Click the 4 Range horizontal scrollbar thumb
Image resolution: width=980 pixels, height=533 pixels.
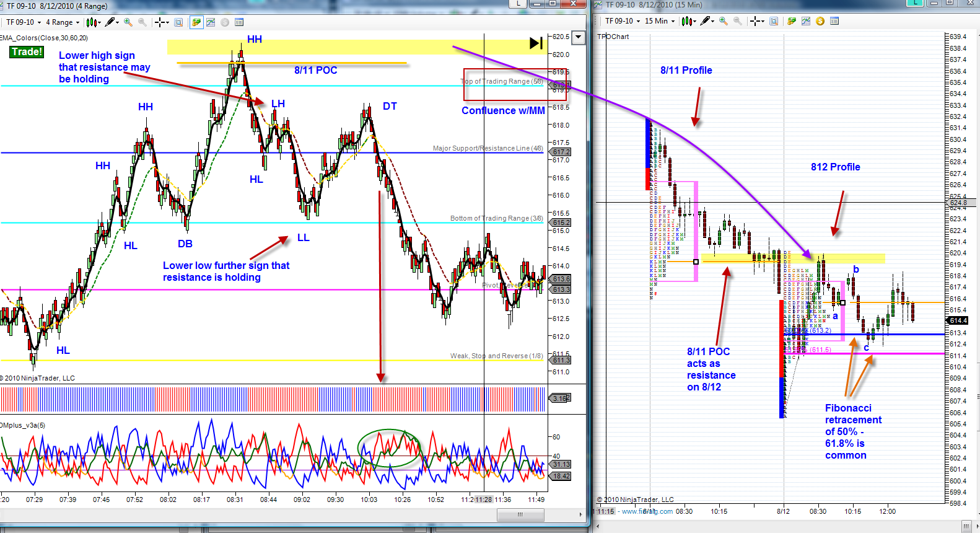point(520,514)
